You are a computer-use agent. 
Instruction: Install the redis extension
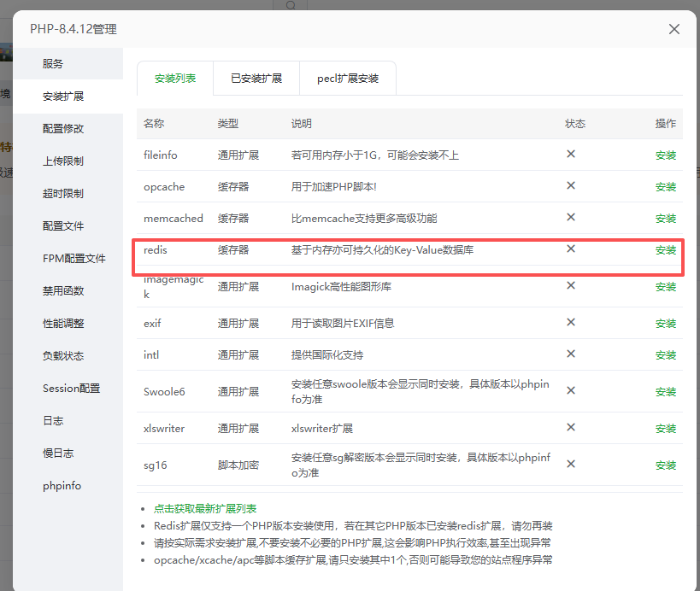(665, 250)
